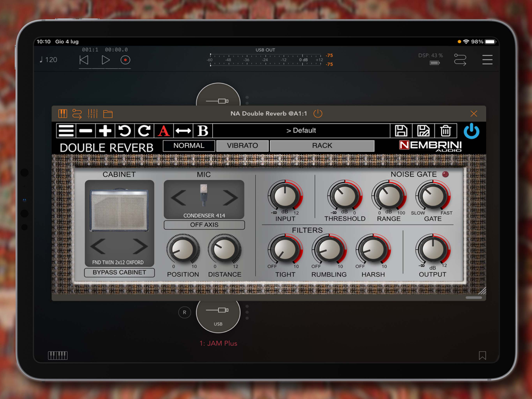This screenshot has height=399, width=532.
Task: Start recording with the record button
Action: point(125,60)
